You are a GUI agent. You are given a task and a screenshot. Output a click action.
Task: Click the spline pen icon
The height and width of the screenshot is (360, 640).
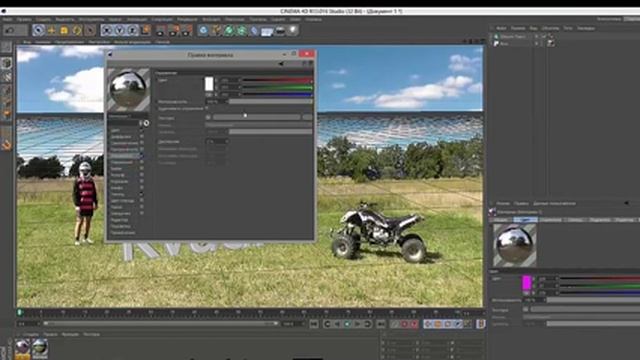pyautogui.click(x=216, y=30)
